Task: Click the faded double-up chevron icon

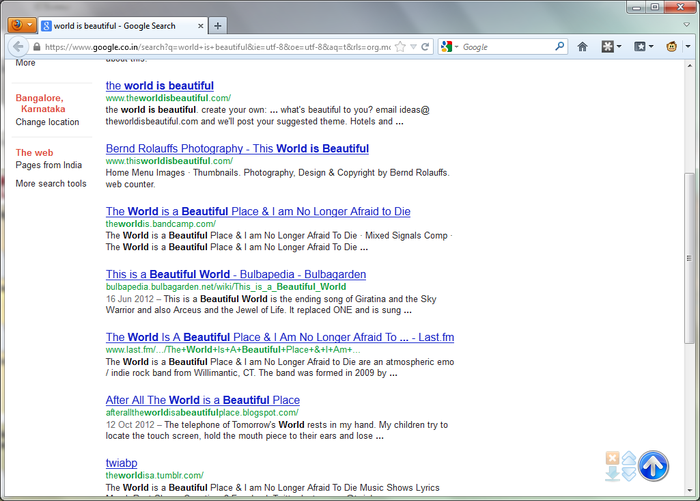Action: [x=629, y=459]
